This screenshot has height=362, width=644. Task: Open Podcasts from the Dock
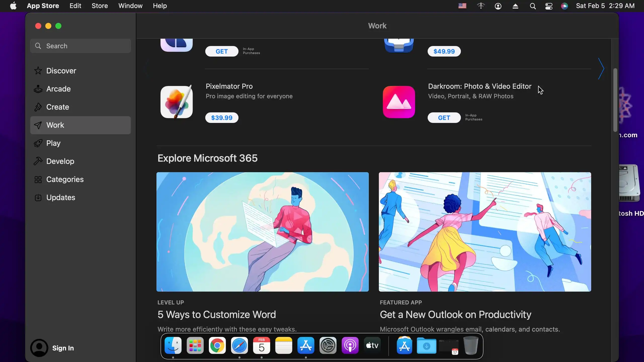pyautogui.click(x=350, y=346)
